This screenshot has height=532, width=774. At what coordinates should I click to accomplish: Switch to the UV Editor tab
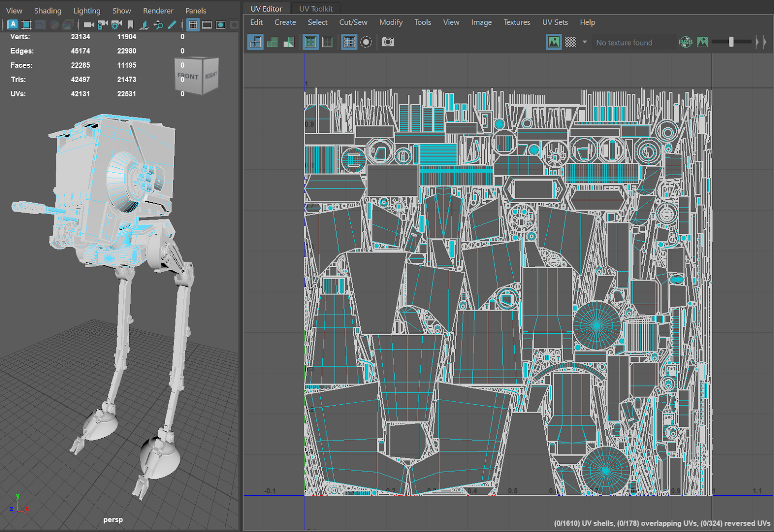tap(266, 9)
